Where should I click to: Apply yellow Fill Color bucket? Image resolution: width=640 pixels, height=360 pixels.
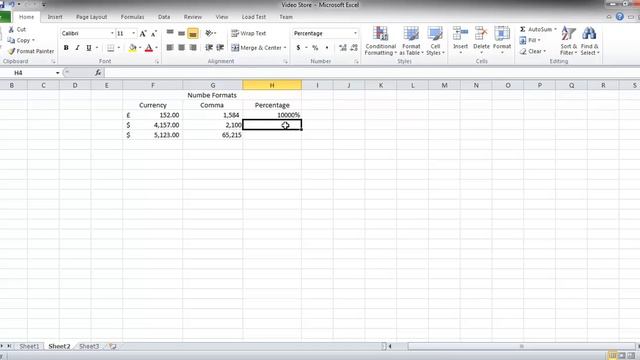pyautogui.click(x=133, y=48)
